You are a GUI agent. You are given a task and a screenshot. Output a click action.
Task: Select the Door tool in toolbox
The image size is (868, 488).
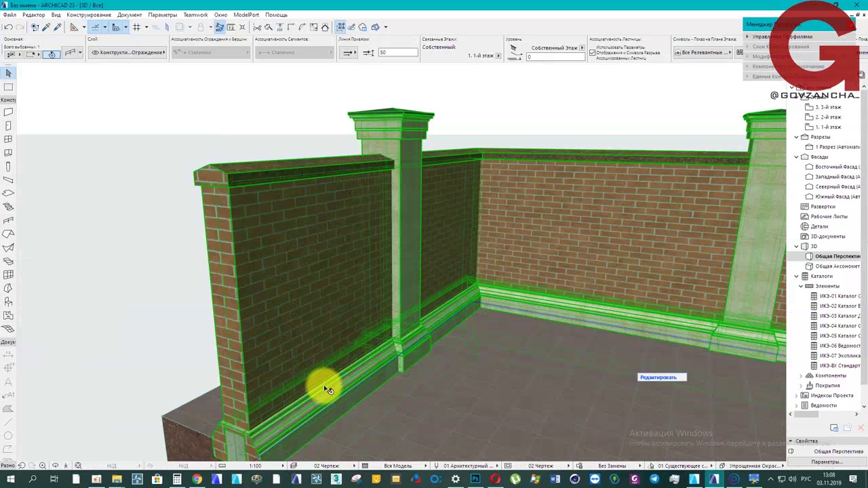[8, 125]
